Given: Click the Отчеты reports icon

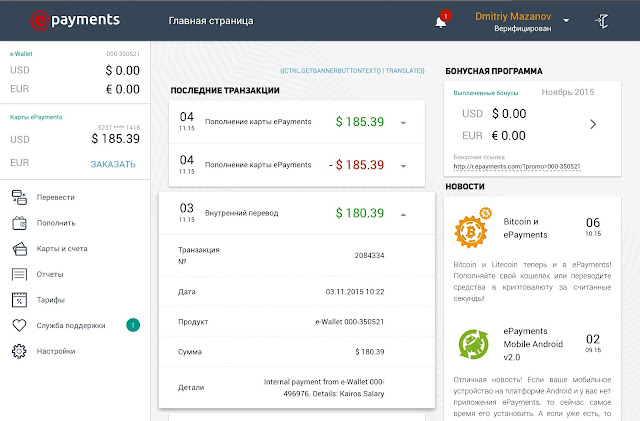Looking at the screenshot, I should (x=19, y=274).
